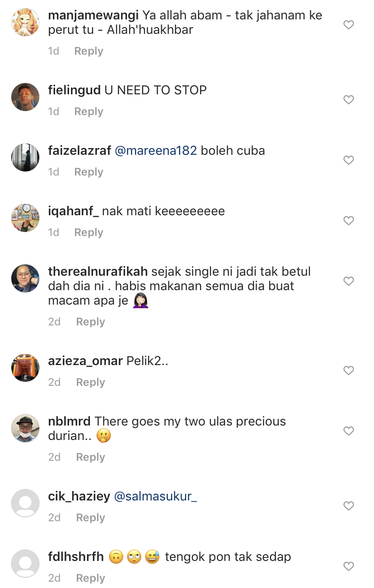Tap the heart on fielingud's comment
Image resolution: width=374 pixels, height=588 pixels.
click(x=348, y=100)
